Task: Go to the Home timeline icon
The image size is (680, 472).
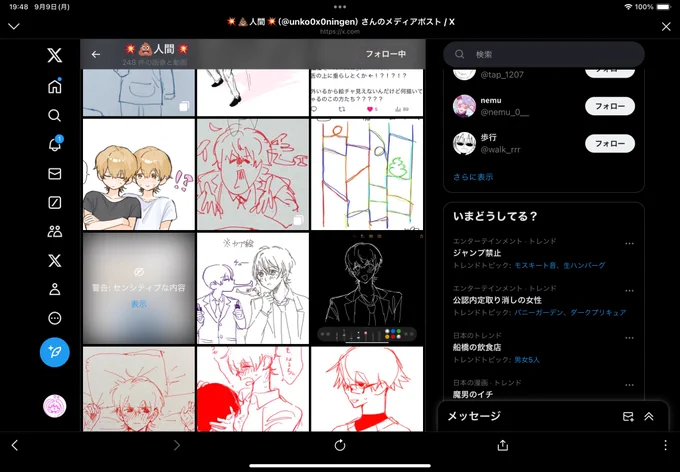Action: [55, 86]
